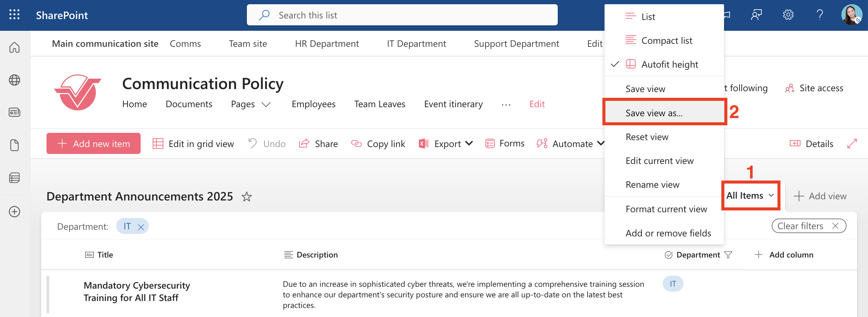868x317 pixels.
Task: Click the Description column header
Action: (x=311, y=255)
